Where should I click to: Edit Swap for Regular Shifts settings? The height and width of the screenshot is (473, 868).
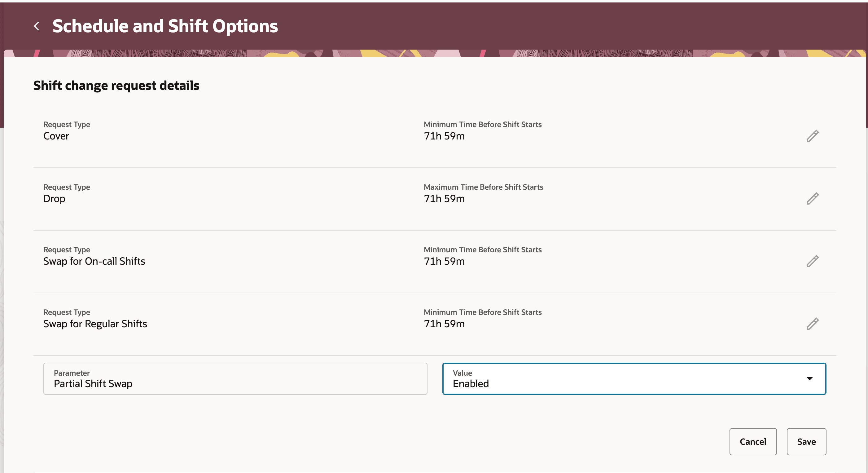coord(813,323)
